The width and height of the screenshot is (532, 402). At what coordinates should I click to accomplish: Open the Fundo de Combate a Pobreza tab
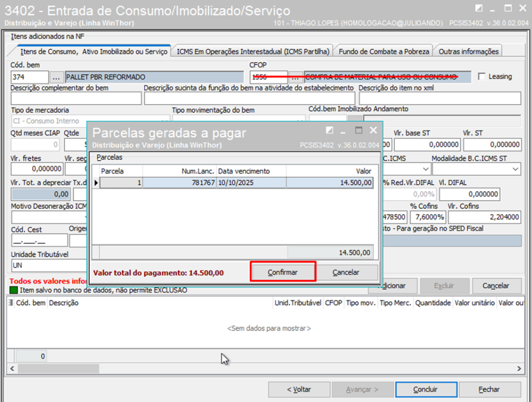[384, 51]
